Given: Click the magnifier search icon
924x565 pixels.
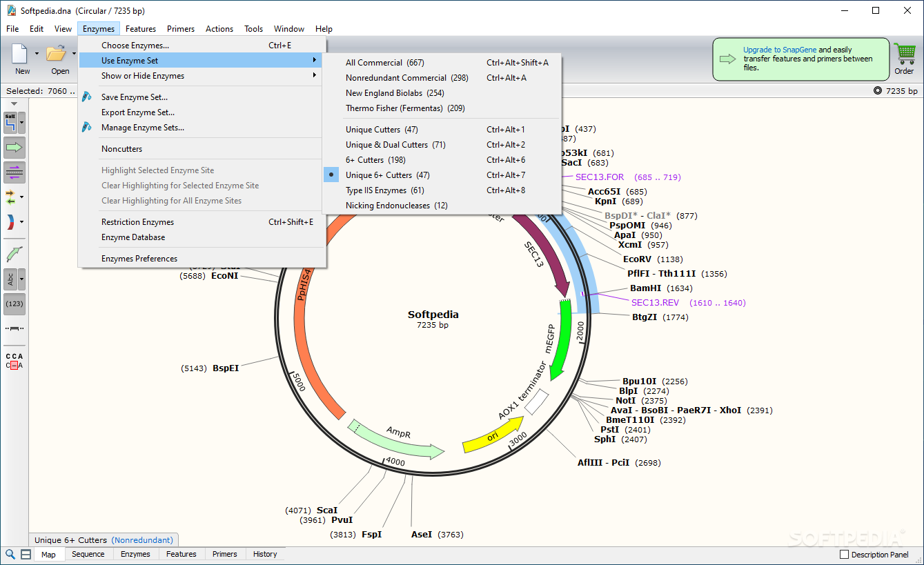Looking at the screenshot, I should (10, 554).
